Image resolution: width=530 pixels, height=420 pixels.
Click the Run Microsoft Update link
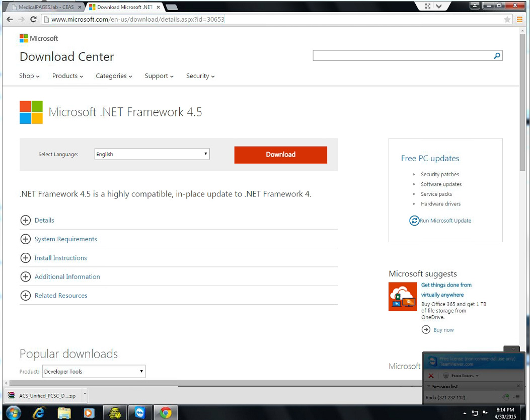[x=445, y=221]
